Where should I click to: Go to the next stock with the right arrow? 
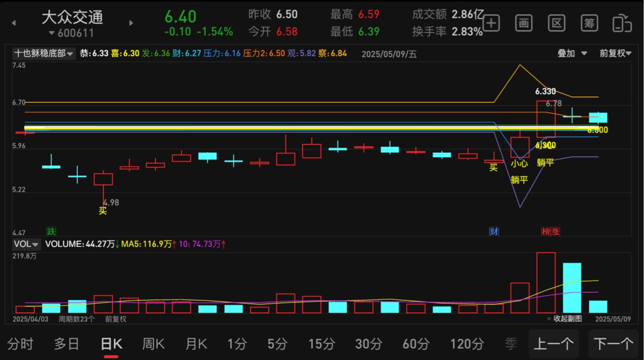tap(131, 22)
